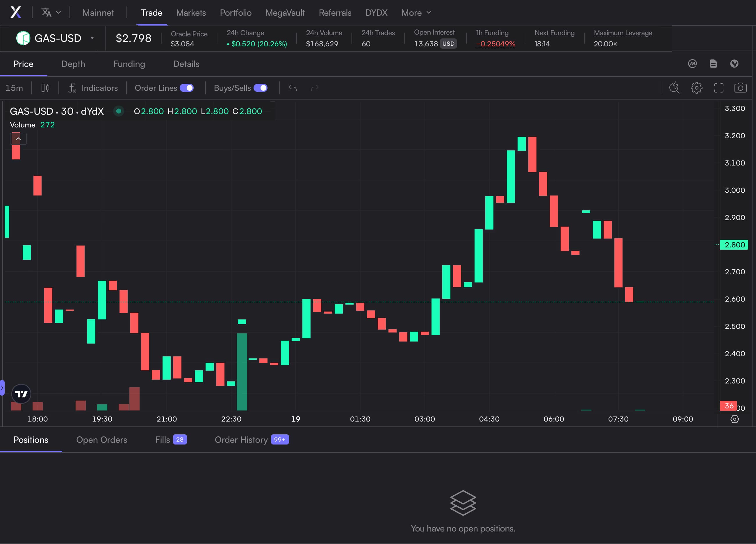Toggle Order Lines switch
Image resolution: width=756 pixels, height=544 pixels.
(x=187, y=88)
